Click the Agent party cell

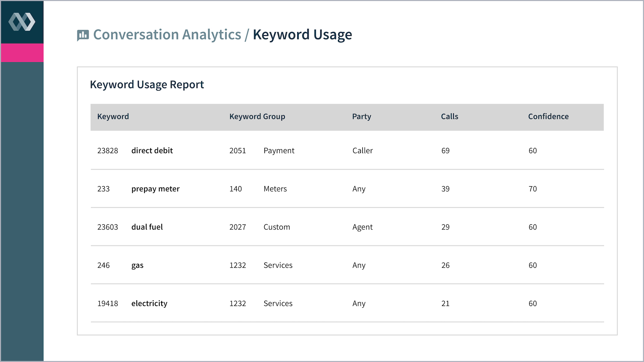tap(363, 227)
